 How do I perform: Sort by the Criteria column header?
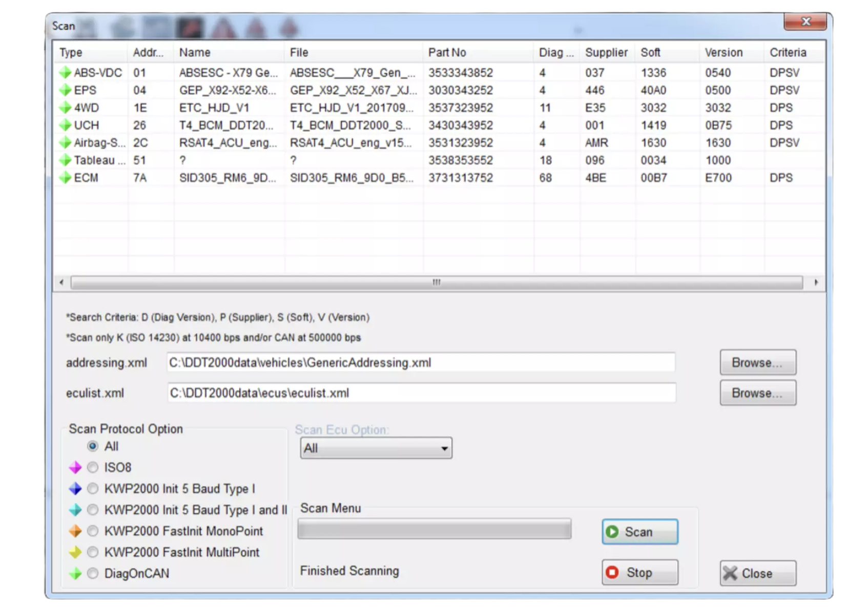pyautogui.click(x=794, y=52)
